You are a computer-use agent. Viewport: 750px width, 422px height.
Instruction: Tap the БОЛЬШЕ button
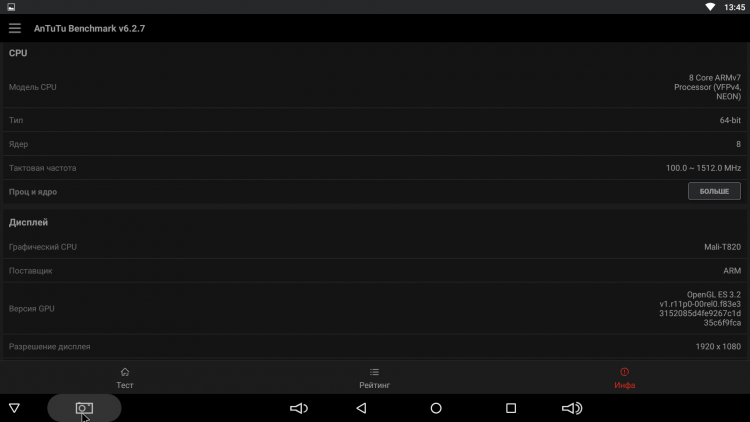(714, 191)
